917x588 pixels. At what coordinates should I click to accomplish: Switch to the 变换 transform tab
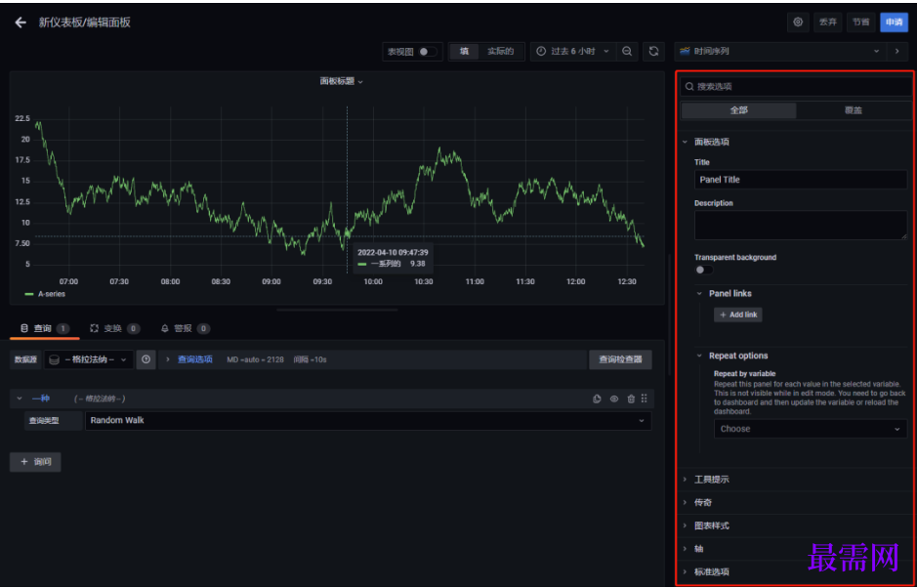point(113,329)
